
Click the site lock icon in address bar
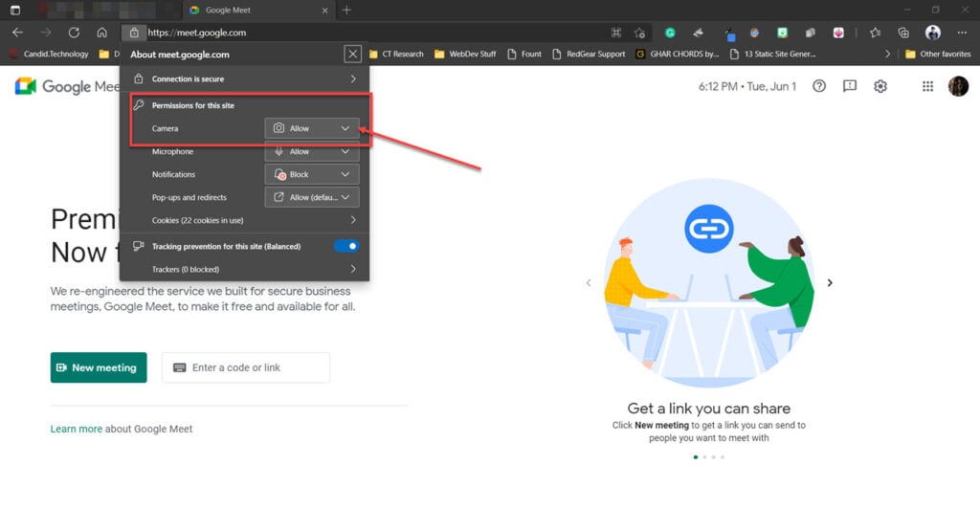(x=134, y=33)
